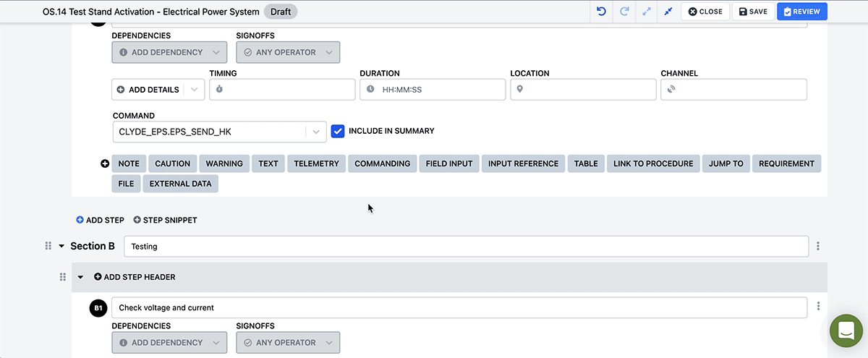Send procedure to Review
This screenshot has height=358, width=868.
802,12
